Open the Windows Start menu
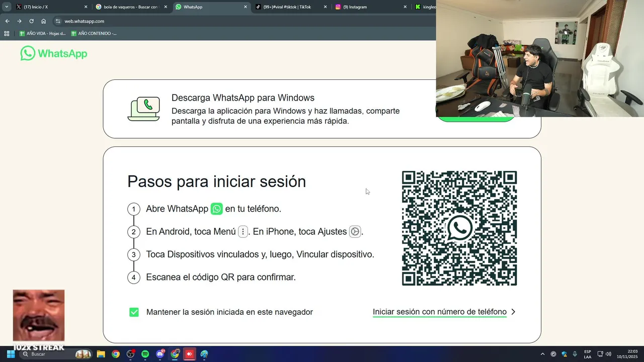Image resolution: width=644 pixels, height=362 pixels. (x=11, y=354)
